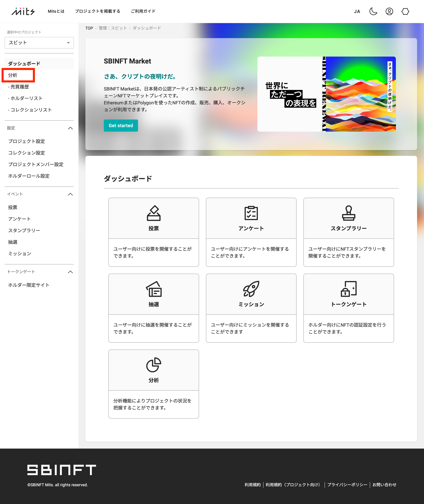Open the お問い合わせ footer link

click(384, 485)
